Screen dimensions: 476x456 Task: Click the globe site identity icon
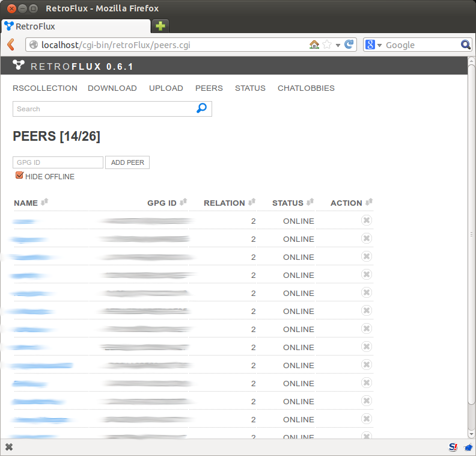click(34, 45)
